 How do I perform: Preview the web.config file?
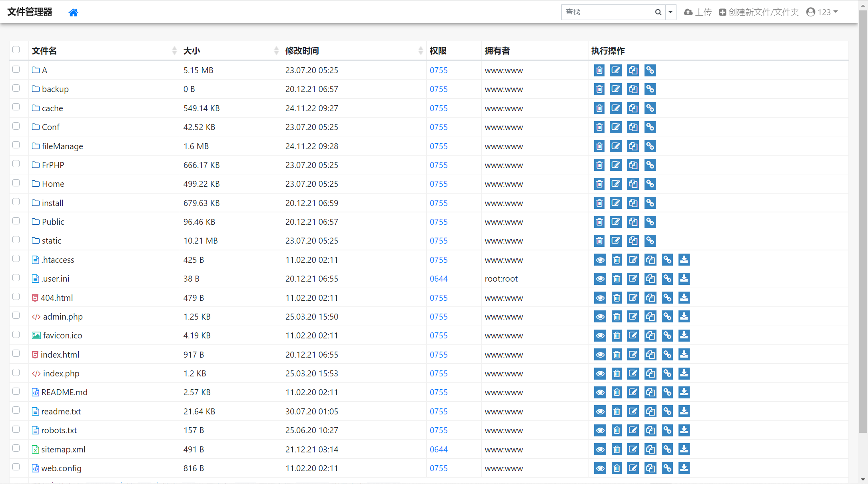(x=600, y=468)
